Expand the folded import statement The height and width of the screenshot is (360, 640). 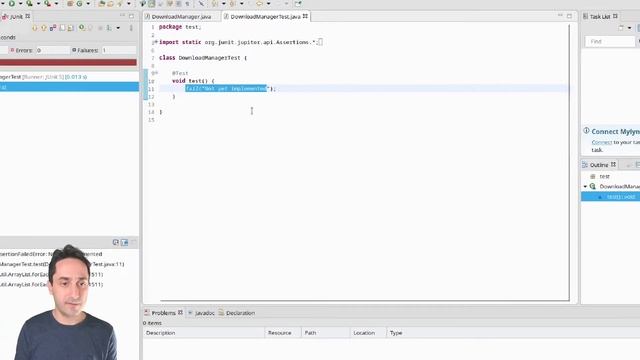click(155, 42)
